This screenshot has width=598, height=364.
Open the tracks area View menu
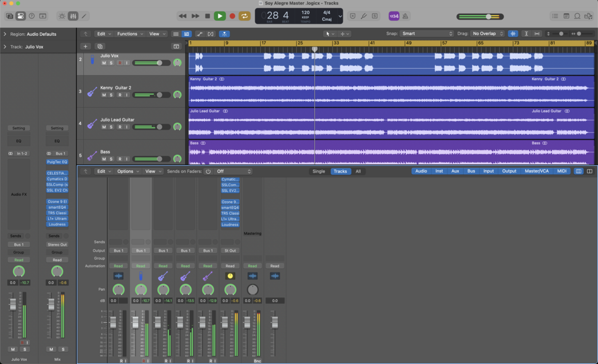[x=157, y=34]
